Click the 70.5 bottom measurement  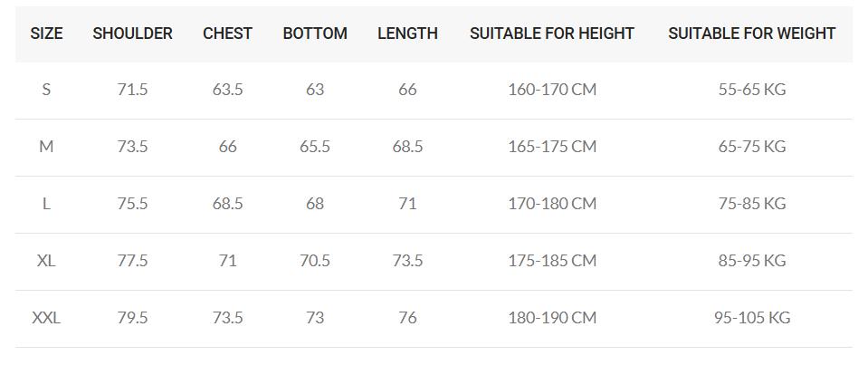[x=315, y=261]
